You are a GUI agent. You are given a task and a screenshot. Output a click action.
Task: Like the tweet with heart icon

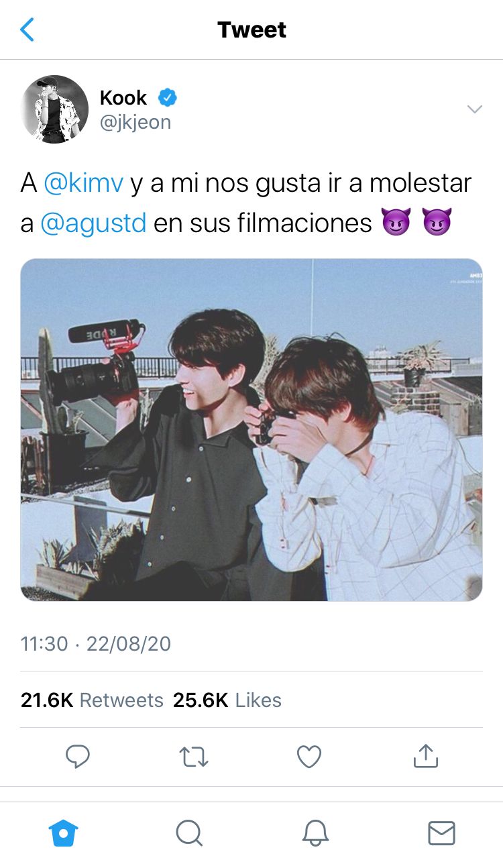[x=309, y=757]
